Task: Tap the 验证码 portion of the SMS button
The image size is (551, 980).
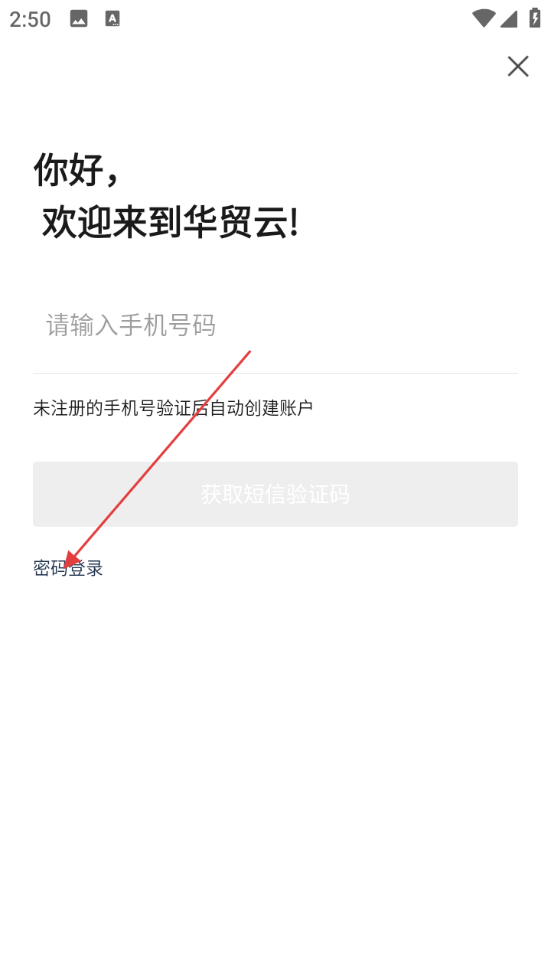Action: 322,494
